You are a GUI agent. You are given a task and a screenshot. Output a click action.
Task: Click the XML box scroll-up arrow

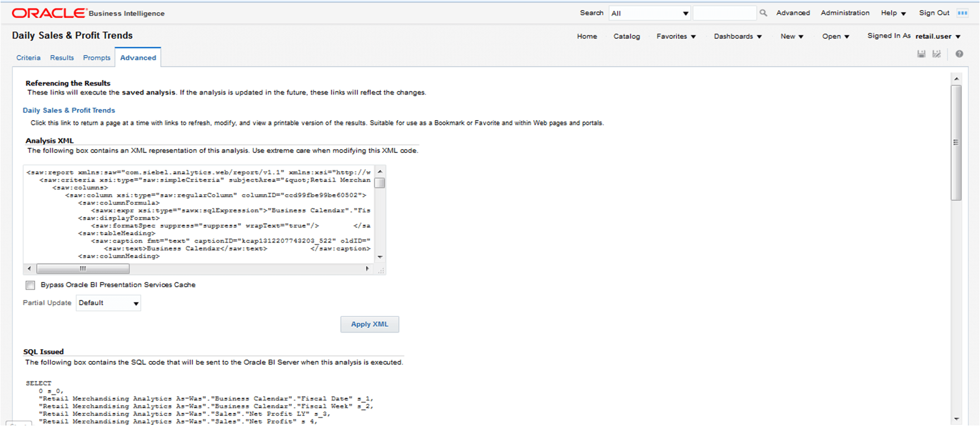pyautogui.click(x=380, y=171)
